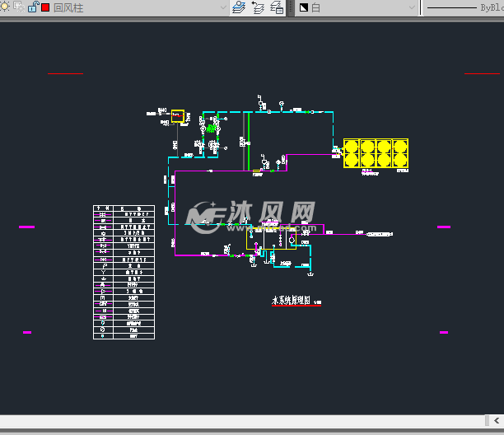This screenshot has height=435, width=504.
Task: Click the Layer Previous icon
Action: pos(257,7)
